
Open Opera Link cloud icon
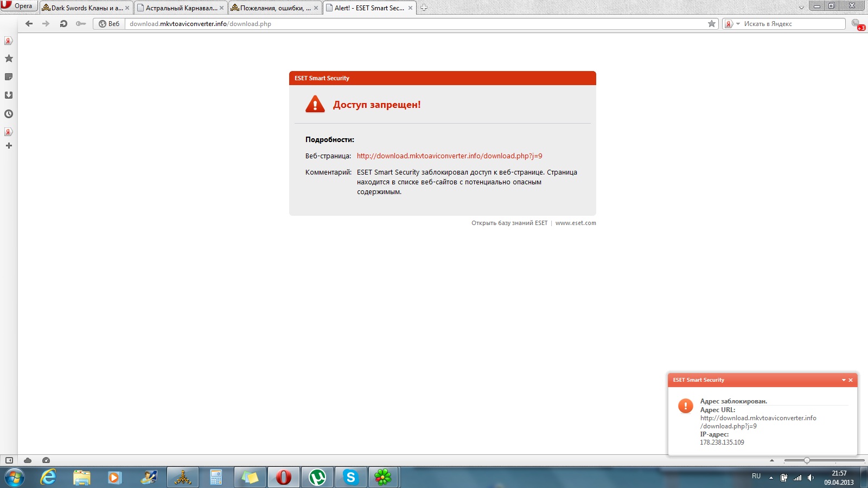pyautogui.click(x=28, y=460)
